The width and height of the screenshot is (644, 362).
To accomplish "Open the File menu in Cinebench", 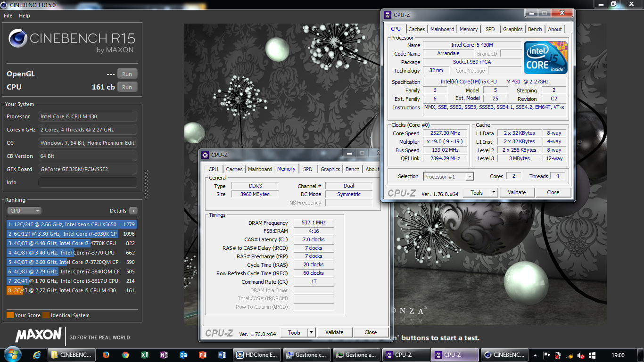I will 8,16.
